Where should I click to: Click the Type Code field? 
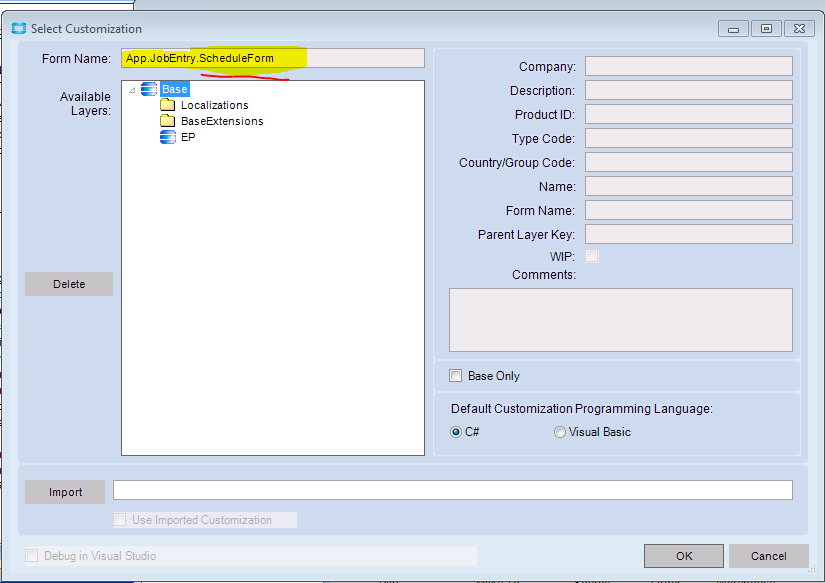click(689, 138)
